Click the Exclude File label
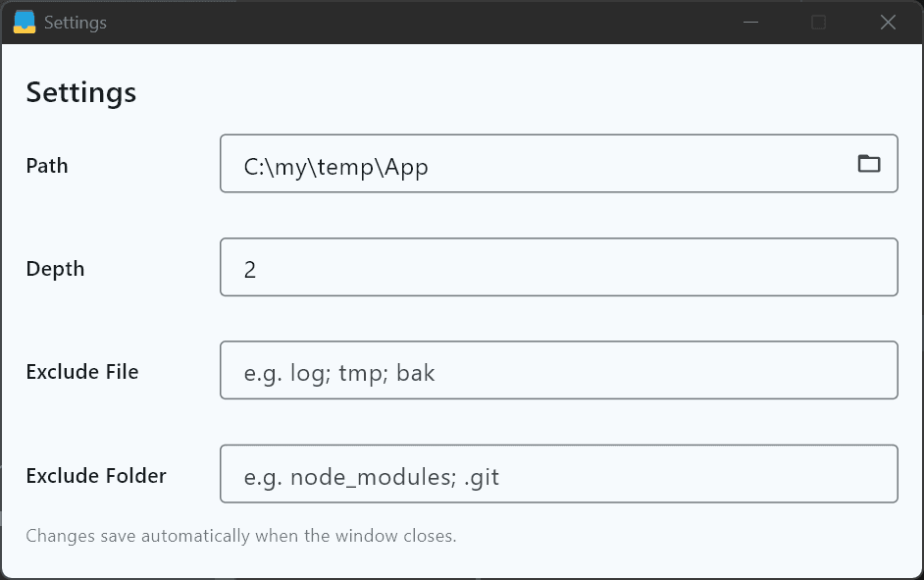 point(83,372)
